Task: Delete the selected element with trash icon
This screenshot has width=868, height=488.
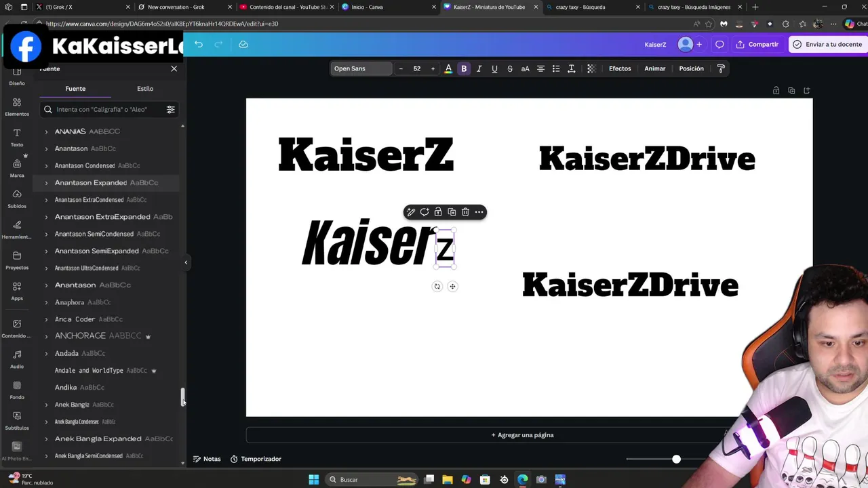Action: (465, 212)
